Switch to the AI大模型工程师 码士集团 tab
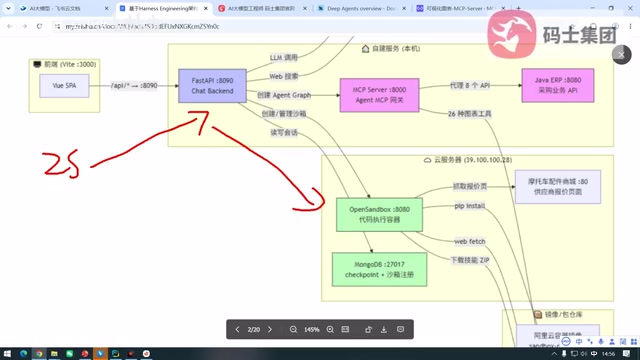The image size is (640, 360). (262, 8)
